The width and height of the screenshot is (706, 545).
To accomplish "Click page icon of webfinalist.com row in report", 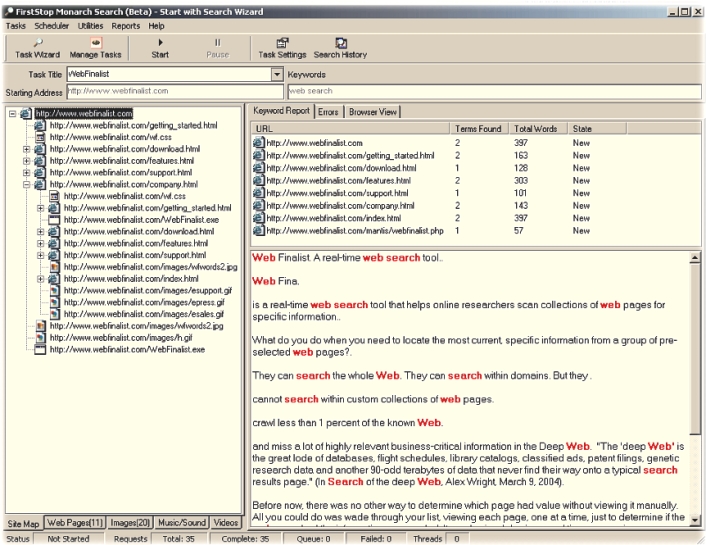I will pyautogui.click(x=258, y=143).
